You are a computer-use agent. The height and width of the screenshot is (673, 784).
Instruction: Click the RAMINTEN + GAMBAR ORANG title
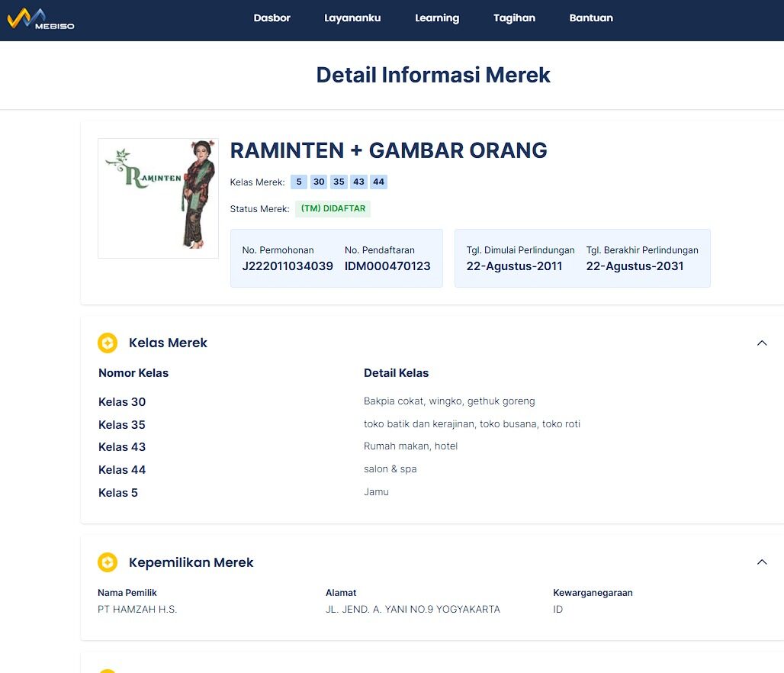(x=388, y=150)
